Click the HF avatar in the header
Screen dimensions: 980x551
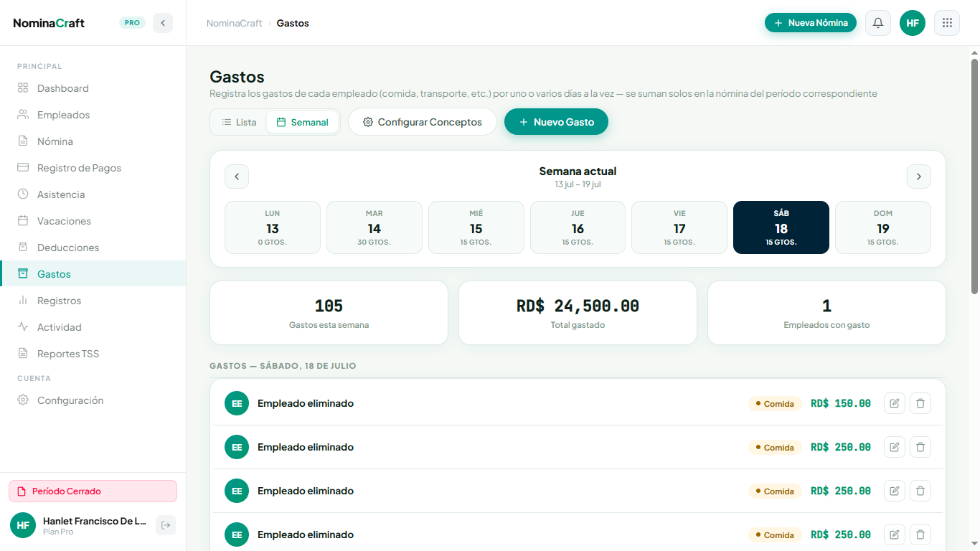click(913, 23)
